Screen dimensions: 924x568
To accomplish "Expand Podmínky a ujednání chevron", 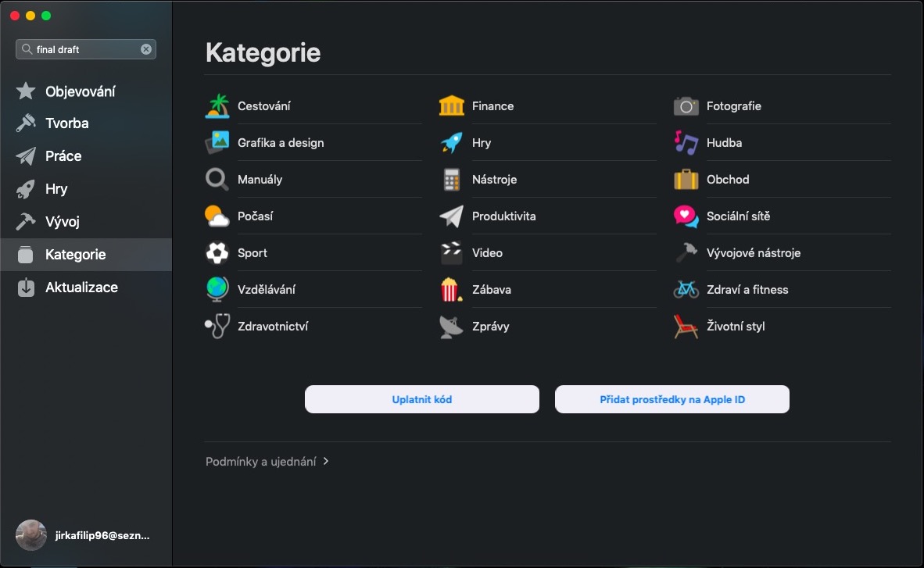I will [326, 462].
